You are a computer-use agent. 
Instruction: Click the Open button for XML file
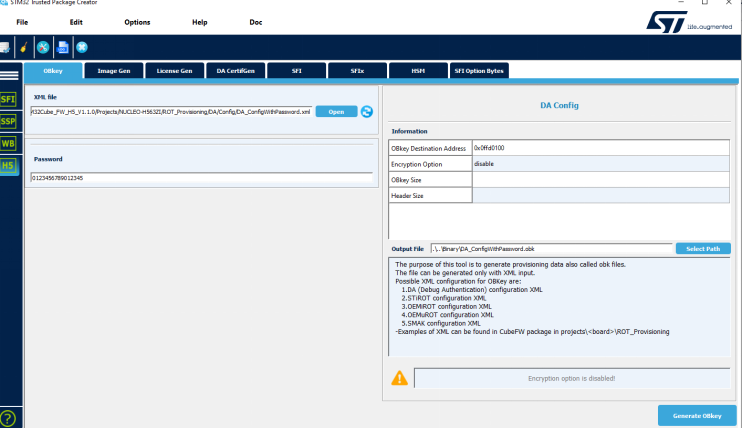336,112
